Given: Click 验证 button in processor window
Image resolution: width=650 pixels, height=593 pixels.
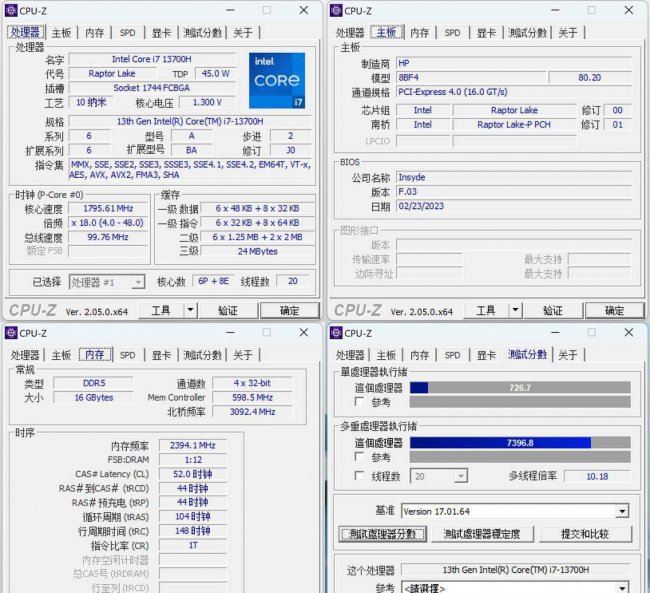Looking at the screenshot, I should pyautogui.click(x=228, y=310).
